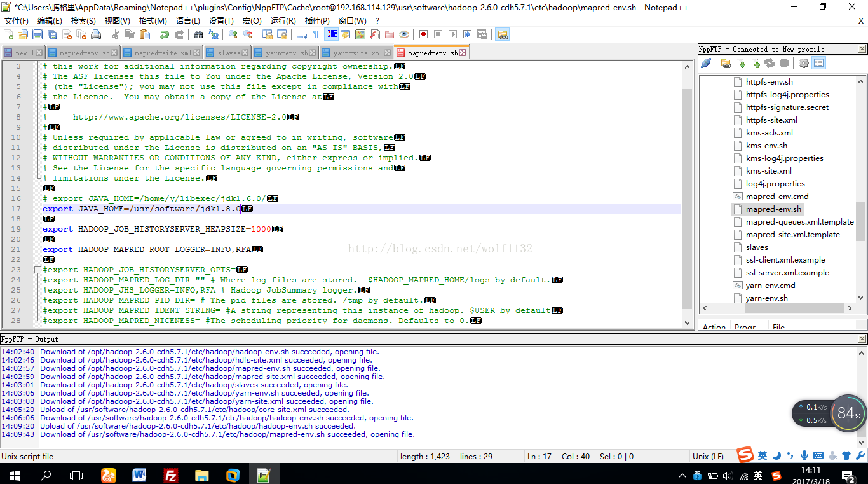Screen dimensions: 868x484
Task: Open the 设置(T) menu
Action: coord(221,20)
